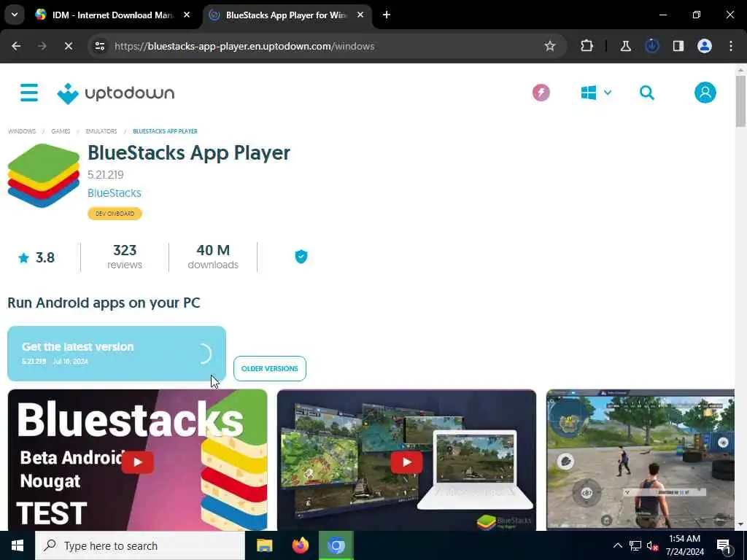747x560 pixels.
Task: Play the second BlueStacks laptop video
Action: pos(406,462)
